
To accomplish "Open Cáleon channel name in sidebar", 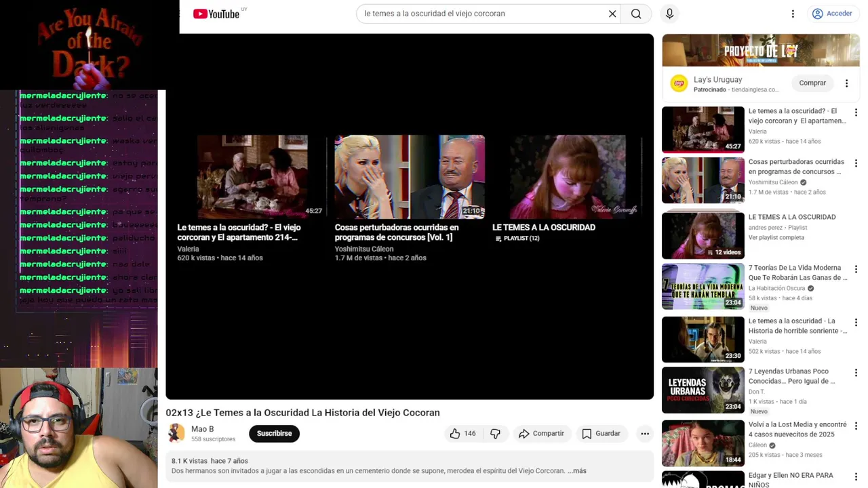I will pos(757,445).
